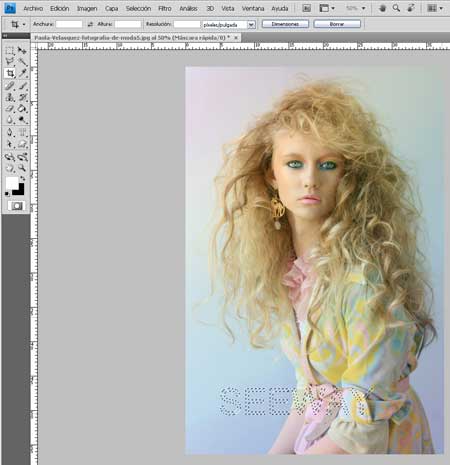This screenshot has width=450, height=465.
Task: Click the Dimensiones button
Action: pyautogui.click(x=285, y=24)
